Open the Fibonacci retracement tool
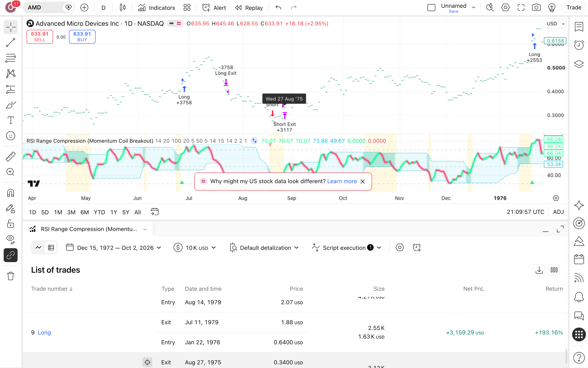Image resolution: width=588 pixels, height=368 pixels. pyautogui.click(x=10, y=58)
